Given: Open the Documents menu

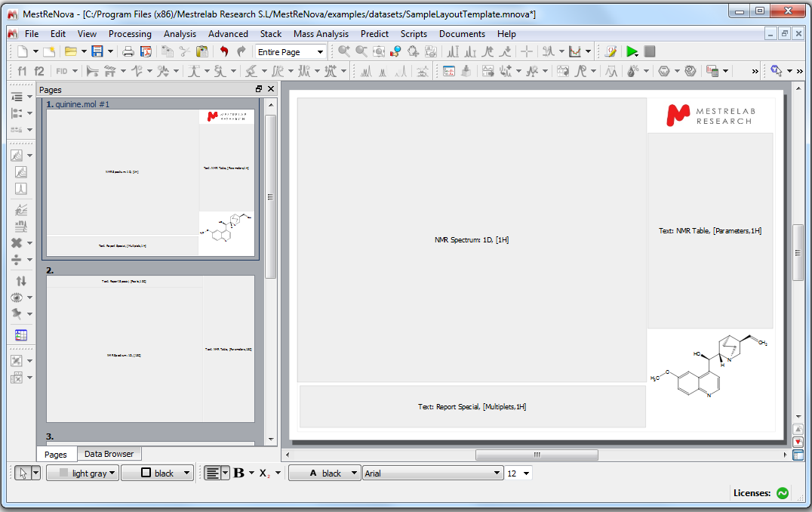Looking at the screenshot, I should click(x=462, y=34).
